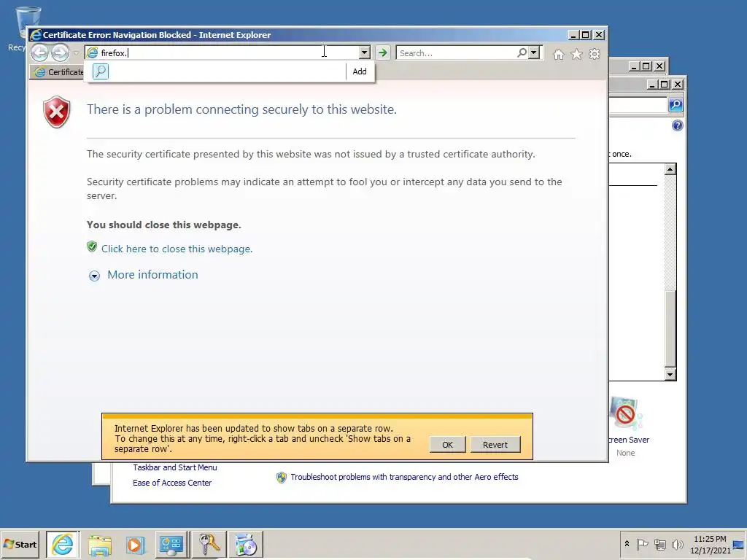Click the network tray icon
Screen dimensions: 747x560
point(659,544)
